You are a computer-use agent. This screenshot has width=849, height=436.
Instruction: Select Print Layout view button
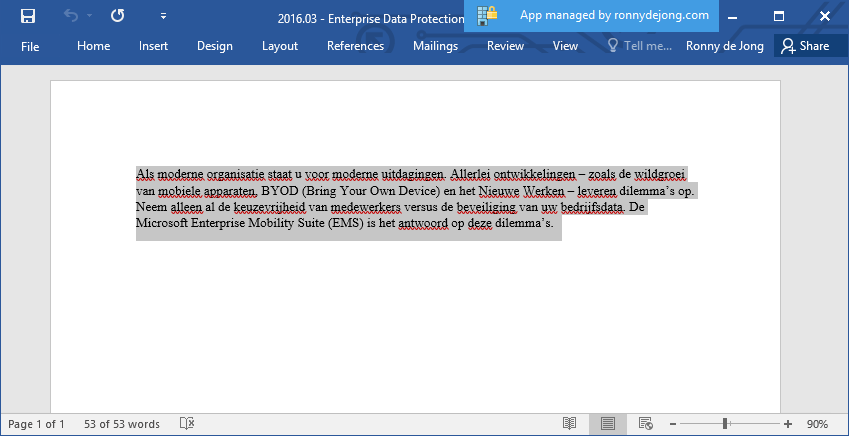pyautogui.click(x=607, y=424)
